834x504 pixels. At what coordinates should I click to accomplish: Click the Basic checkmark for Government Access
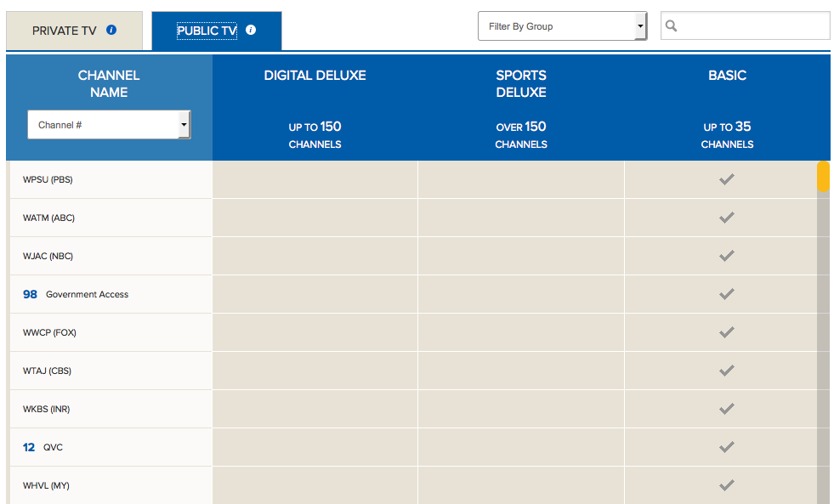[726, 294]
